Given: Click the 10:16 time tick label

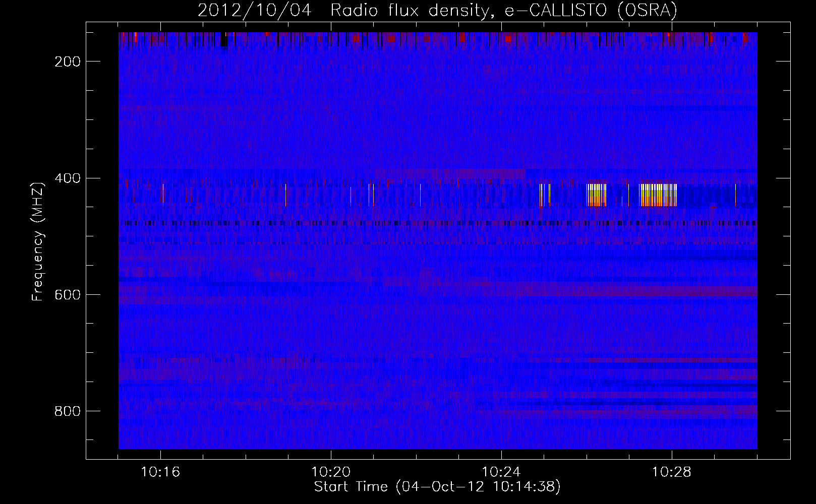Looking at the screenshot, I should click(x=160, y=472).
